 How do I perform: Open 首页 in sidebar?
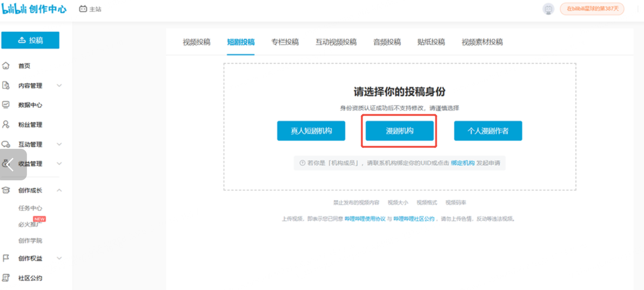click(24, 66)
